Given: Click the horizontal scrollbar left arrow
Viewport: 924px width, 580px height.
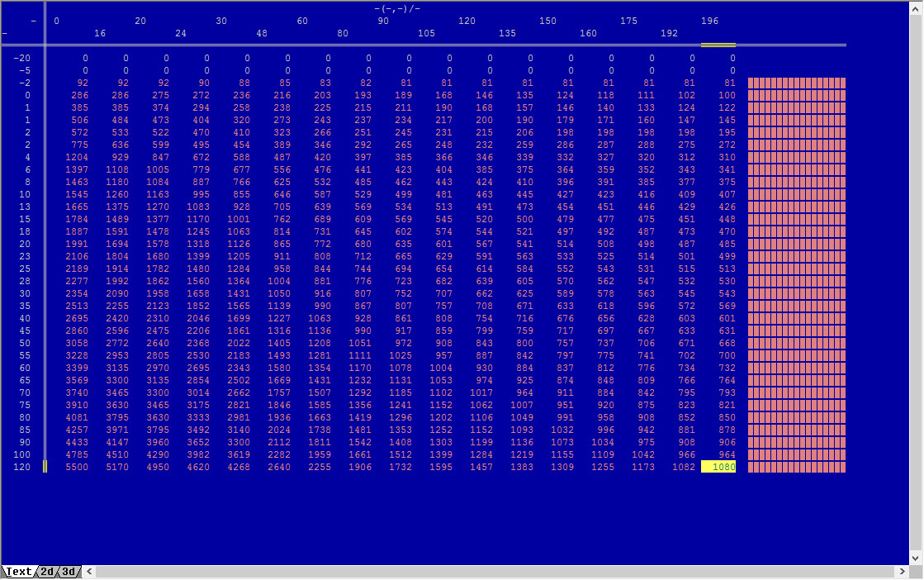Looking at the screenshot, I should (90, 572).
